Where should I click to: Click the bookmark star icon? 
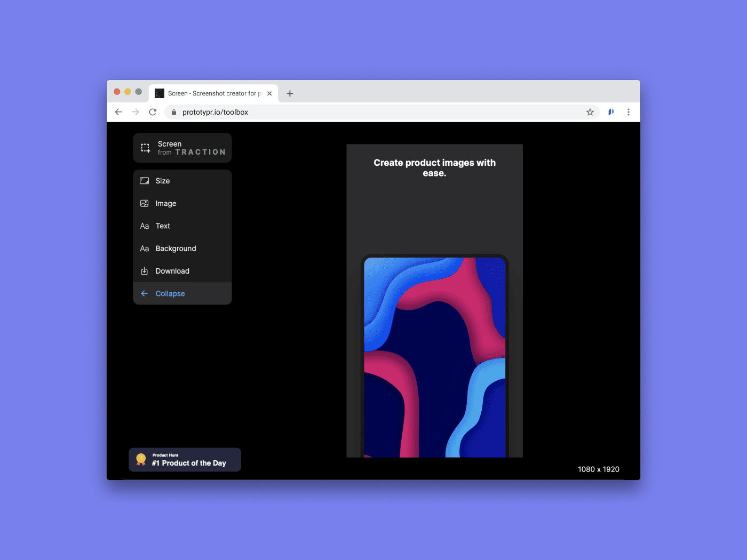point(590,112)
